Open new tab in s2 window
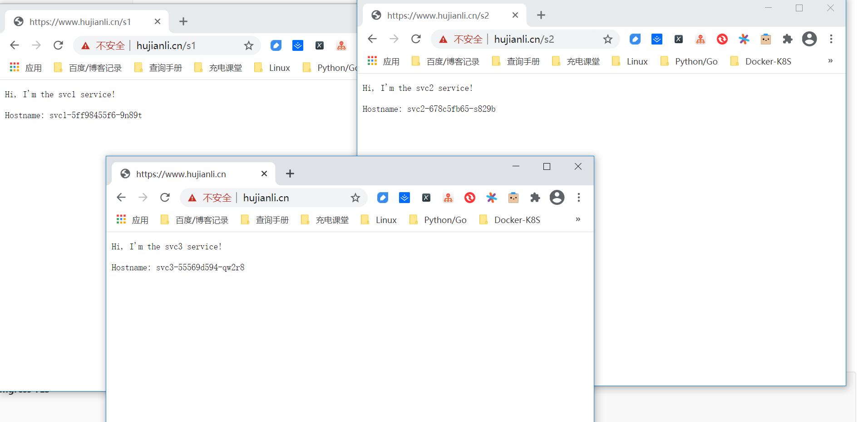This screenshot has width=868, height=422. tap(541, 15)
